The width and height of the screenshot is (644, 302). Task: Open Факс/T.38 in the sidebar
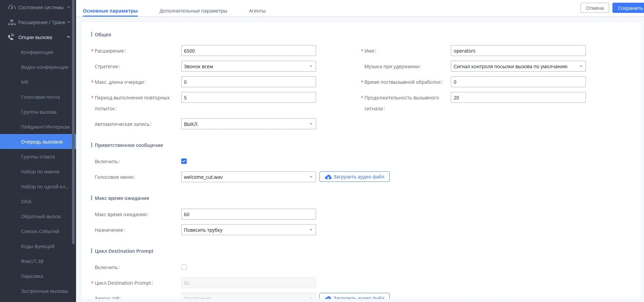pyautogui.click(x=32, y=261)
